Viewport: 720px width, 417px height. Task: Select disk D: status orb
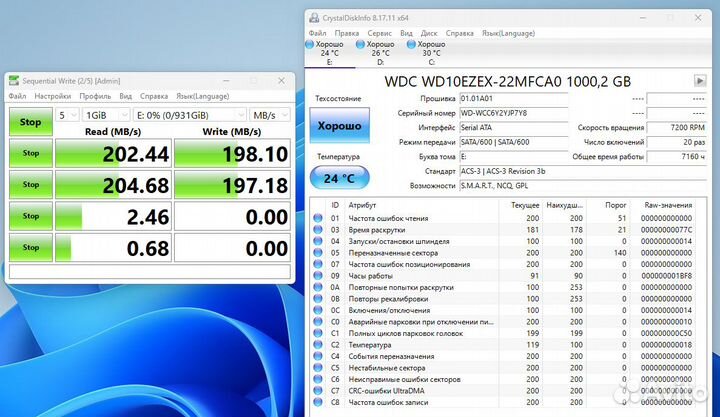pos(360,45)
